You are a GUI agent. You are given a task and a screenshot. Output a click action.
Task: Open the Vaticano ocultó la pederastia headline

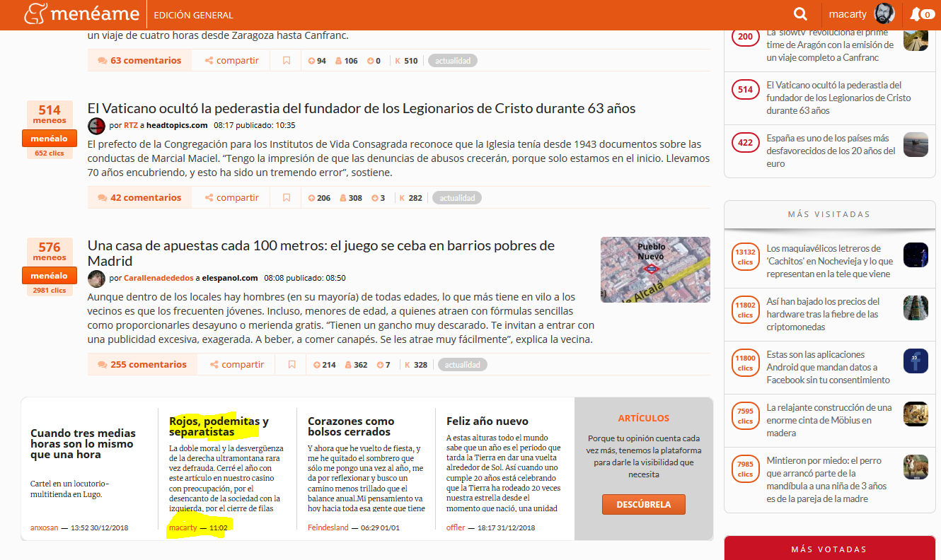pyautogui.click(x=362, y=108)
